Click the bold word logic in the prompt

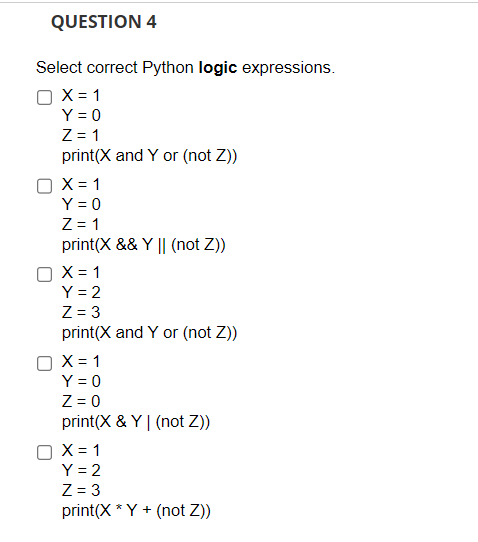click(x=218, y=68)
